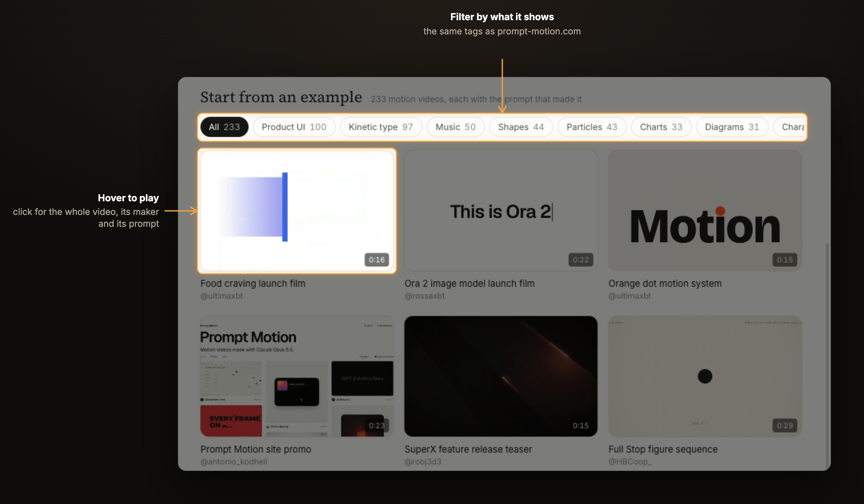This screenshot has width=864, height=504.
Task: Select the All 233 filter chip
Action: [224, 127]
